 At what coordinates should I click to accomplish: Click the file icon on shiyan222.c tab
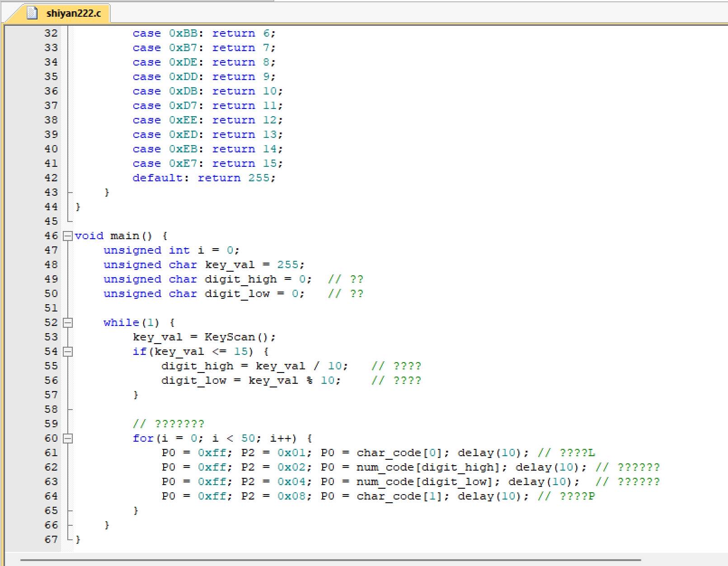pos(32,13)
